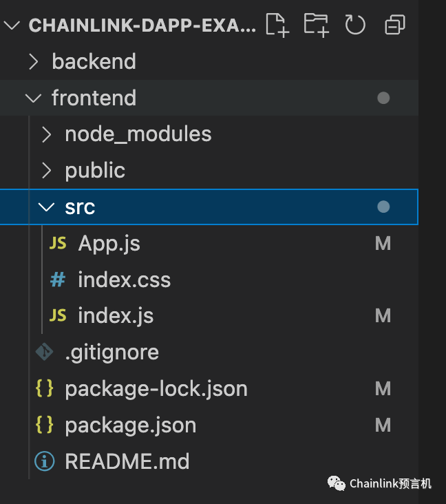Image resolution: width=446 pixels, height=504 pixels.
Task: Click the braces icon for package.json
Action: pyautogui.click(x=45, y=425)
